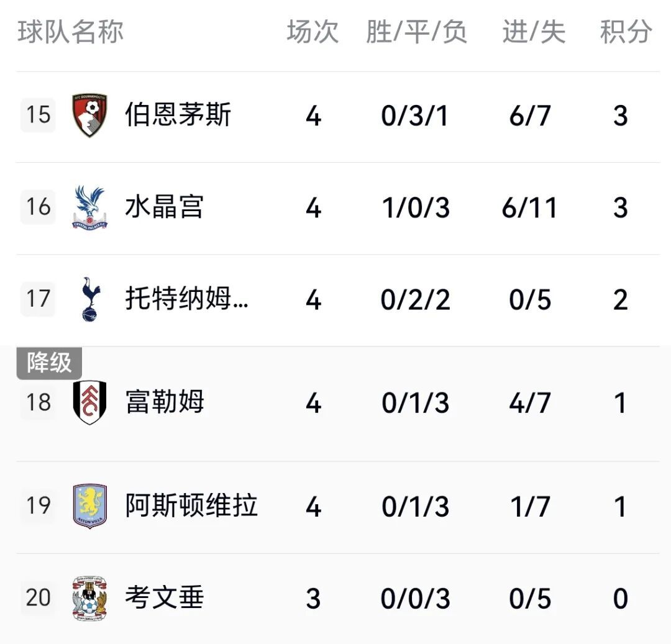Open team name 水晶宫

pyautogui.click(x=164, y=207)
